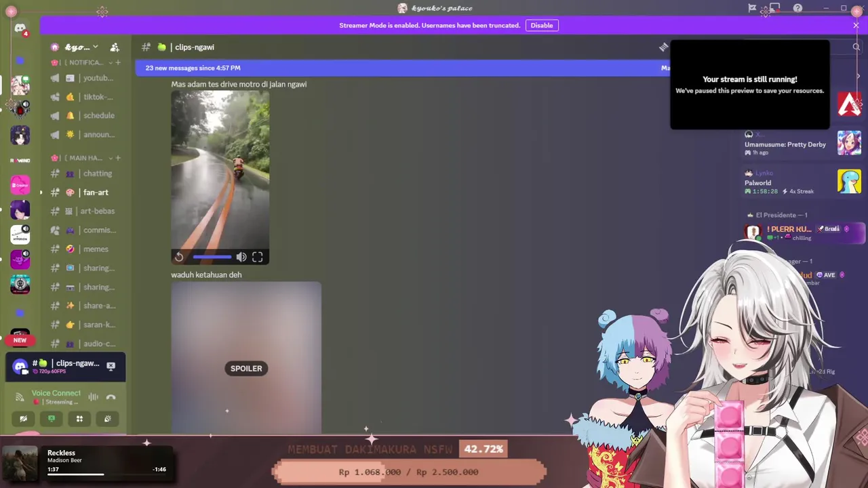The height and width of the screenshot is (488, 868).
Task: Open the ! PLERR RU... member entry
Action: (x=804, y=232)
